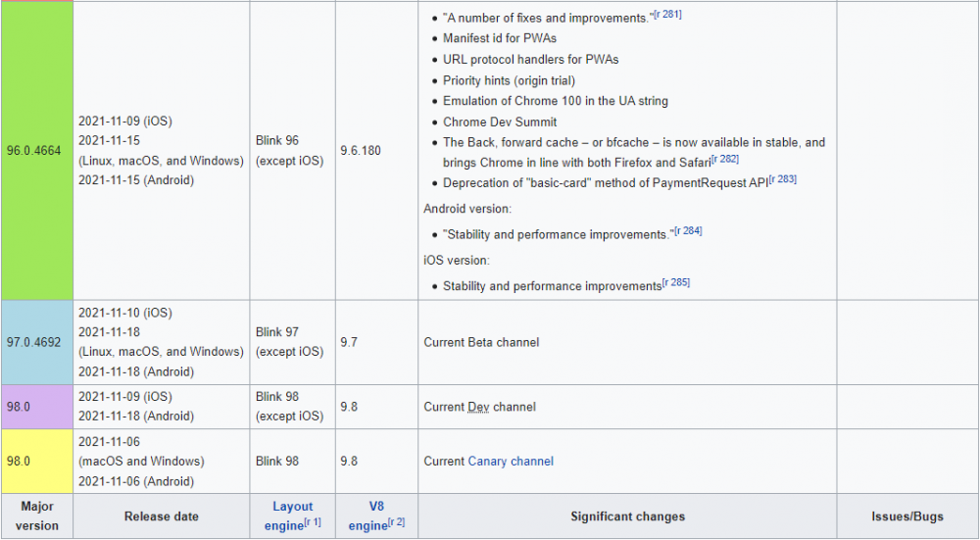
Task: Click reference r 282 footnote
Action: click(726, 159)
